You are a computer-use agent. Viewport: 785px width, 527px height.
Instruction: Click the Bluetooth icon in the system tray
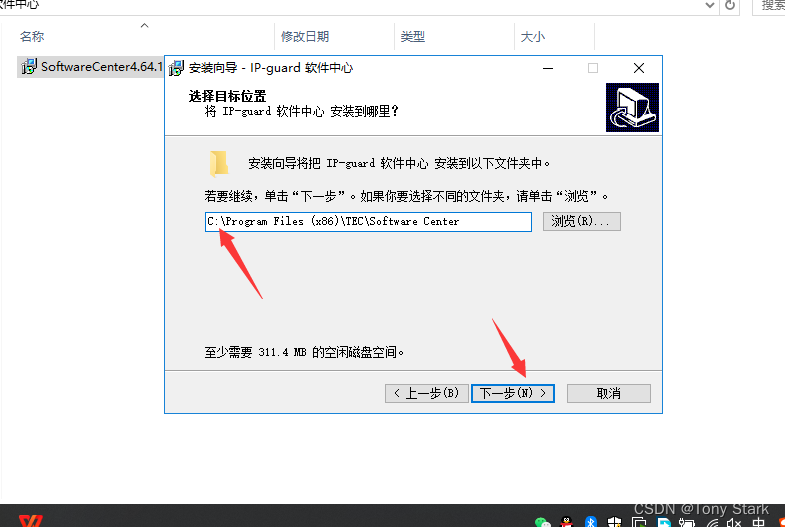[590, 522]
